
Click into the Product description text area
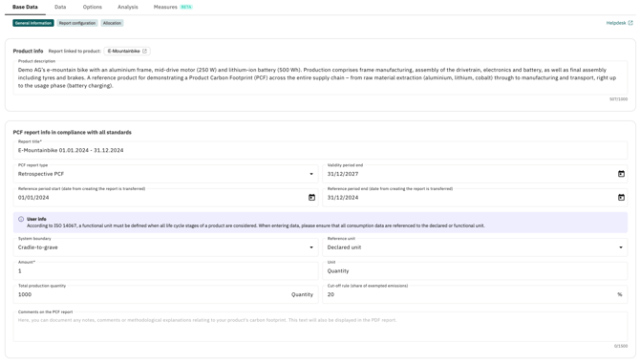pyautogui.click(x=320, y=78)
